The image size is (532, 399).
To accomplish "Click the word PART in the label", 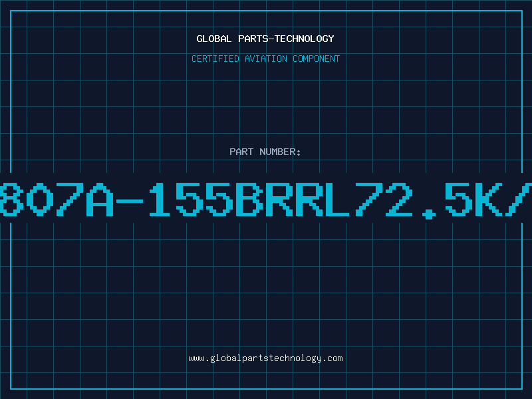I will (x=241, y=152).
